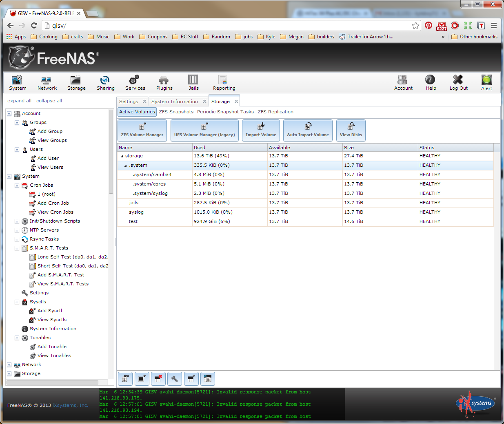Open Add Group in tree
This screenshot has height=424, width=504.
50,131
